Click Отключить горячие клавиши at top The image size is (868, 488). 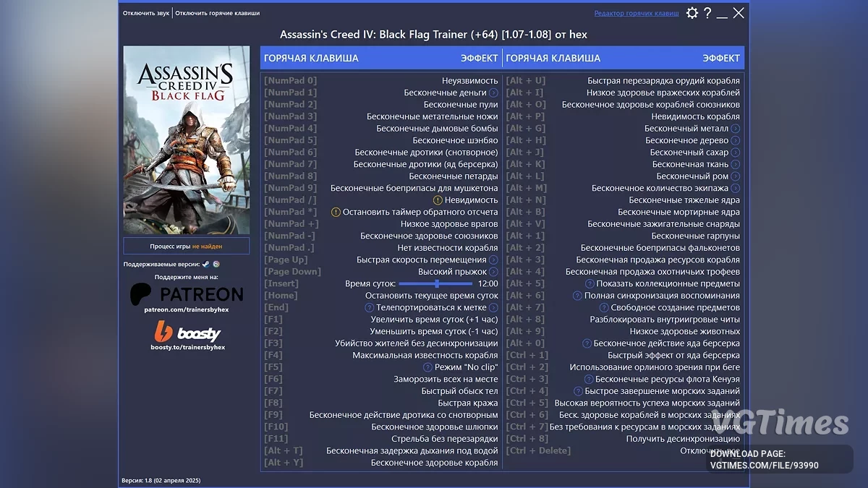pos(217,13)
